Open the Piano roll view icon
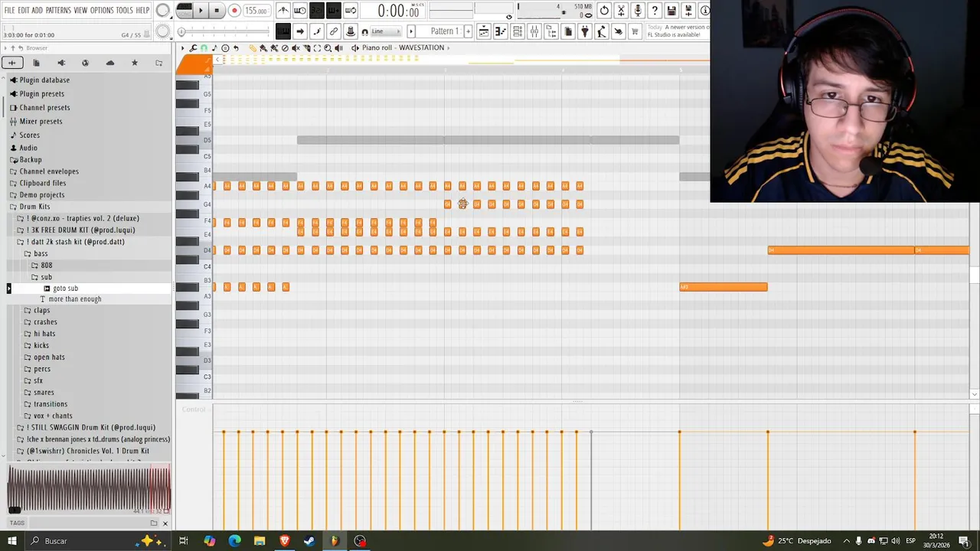Image resolution: width=980 pixels, height=551 pixels. [x=501, y=31]
